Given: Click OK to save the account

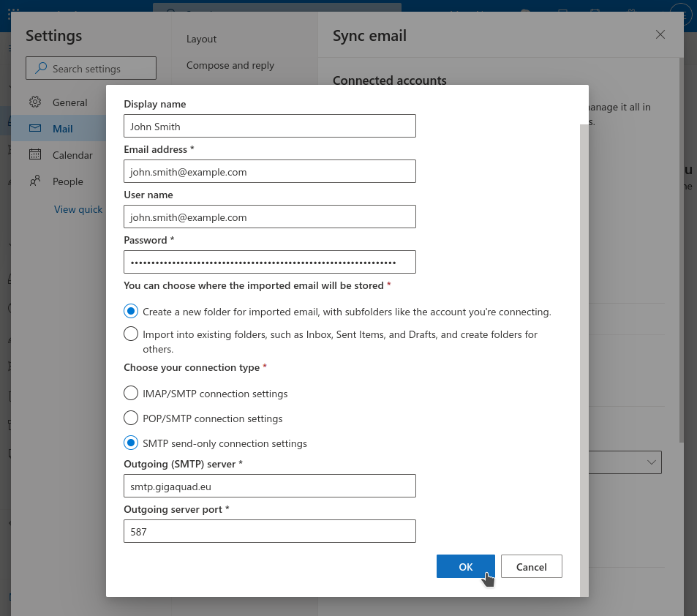Looking at the screenshot, I should coord(465,566).
